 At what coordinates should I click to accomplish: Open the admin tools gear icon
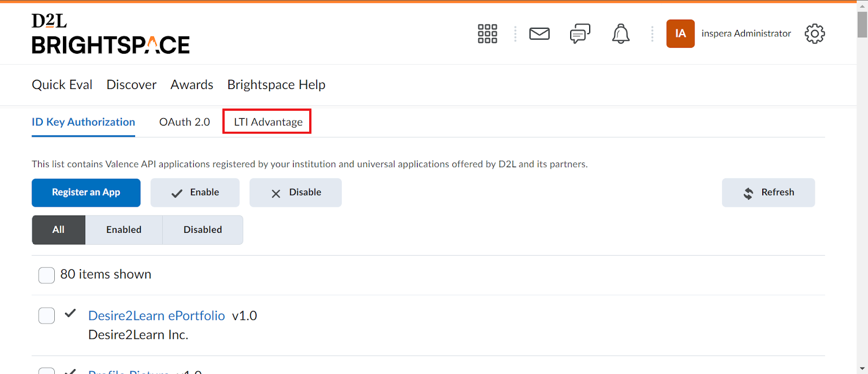[x=814, y=34]
